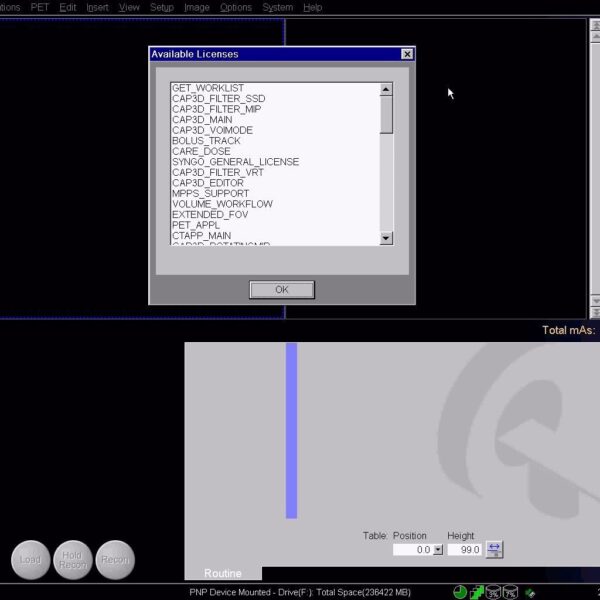Image resolution: width=600 pixels, height=600 pixels.
Task: Open the PET menu
Action: tap(39, 7)
